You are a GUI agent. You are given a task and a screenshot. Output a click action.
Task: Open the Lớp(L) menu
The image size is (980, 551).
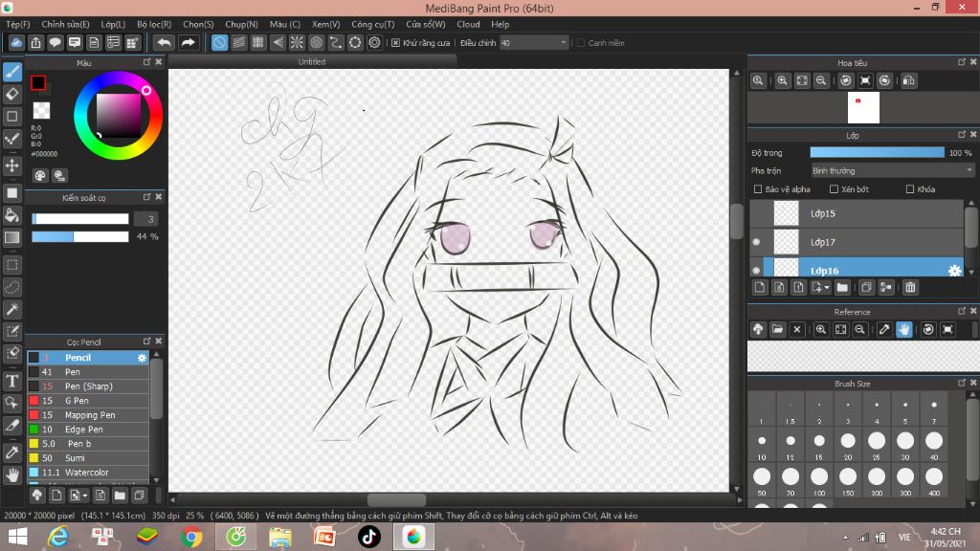point(113,24)
